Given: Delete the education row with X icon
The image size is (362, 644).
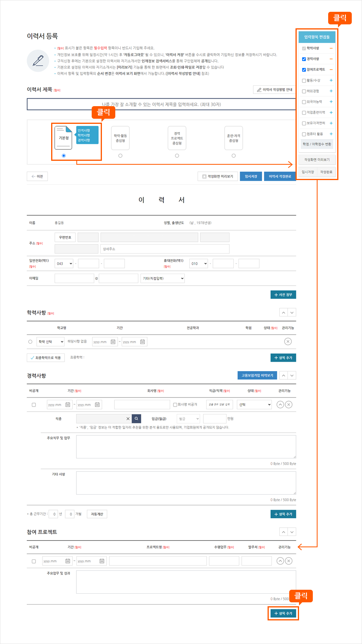Looking at the screenshot, I should 288,341.
